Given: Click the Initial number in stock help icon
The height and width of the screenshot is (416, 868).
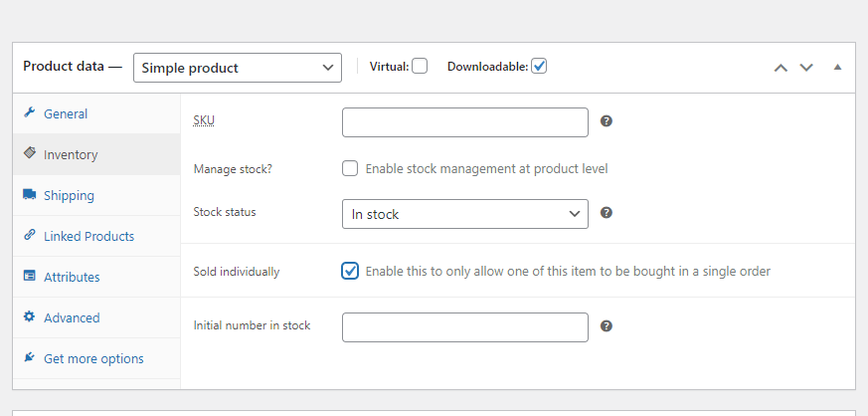Looking at the screenshot, I should pos(607,325).
